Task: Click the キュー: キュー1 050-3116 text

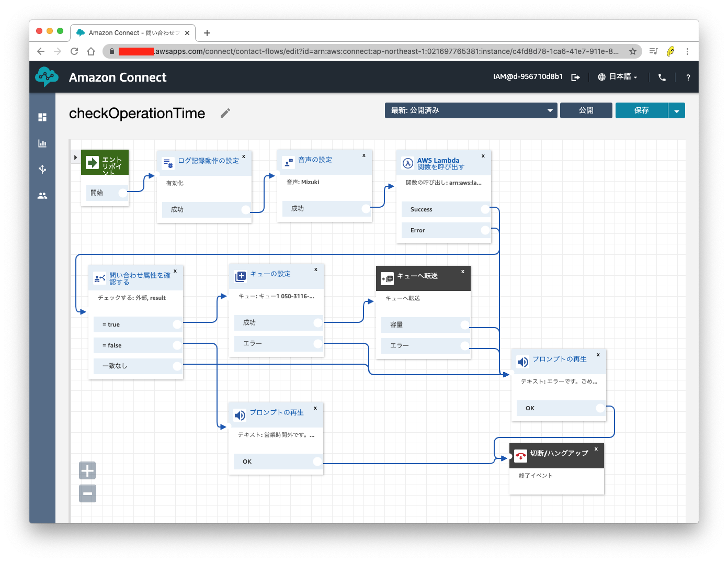Action: [x=276, y=296]
